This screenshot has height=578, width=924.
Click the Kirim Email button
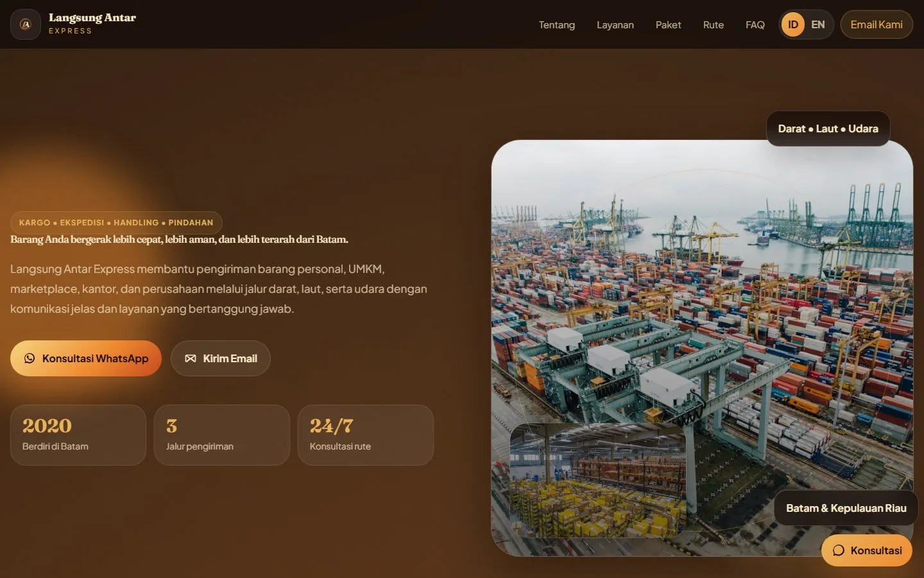[221, 358]
